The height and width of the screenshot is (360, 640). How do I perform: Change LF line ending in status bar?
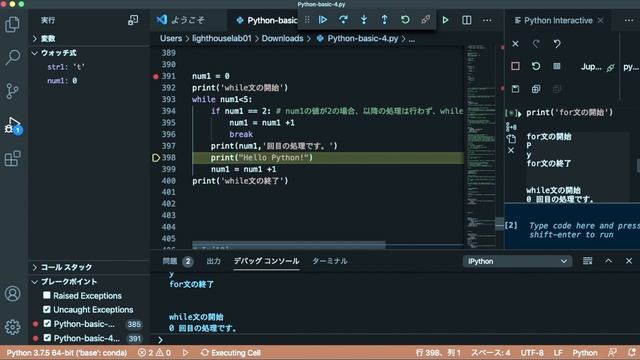pos(558,353)
